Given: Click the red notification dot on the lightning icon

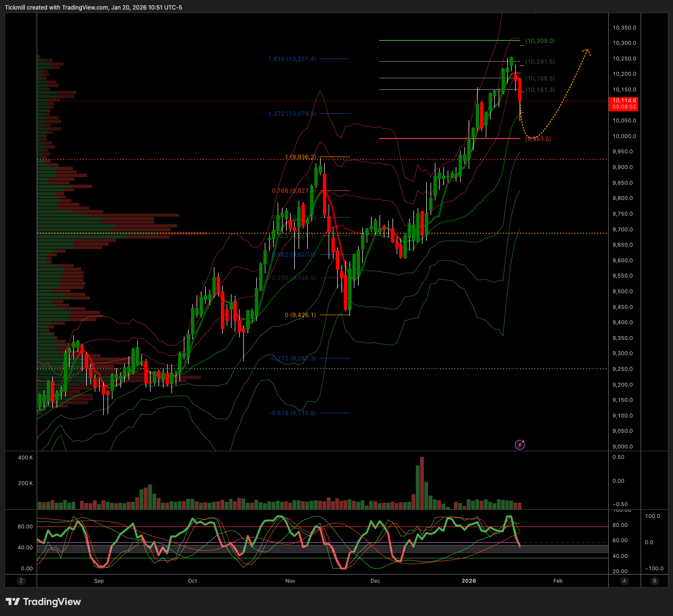Looking at the screenshot, I should [x=522, y=442].
